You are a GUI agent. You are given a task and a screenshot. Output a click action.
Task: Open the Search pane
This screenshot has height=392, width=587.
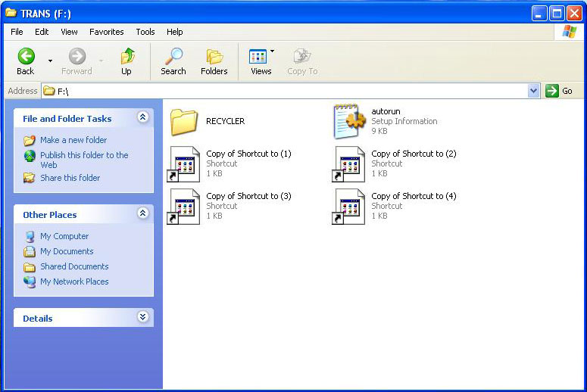(x=173, y=61)
